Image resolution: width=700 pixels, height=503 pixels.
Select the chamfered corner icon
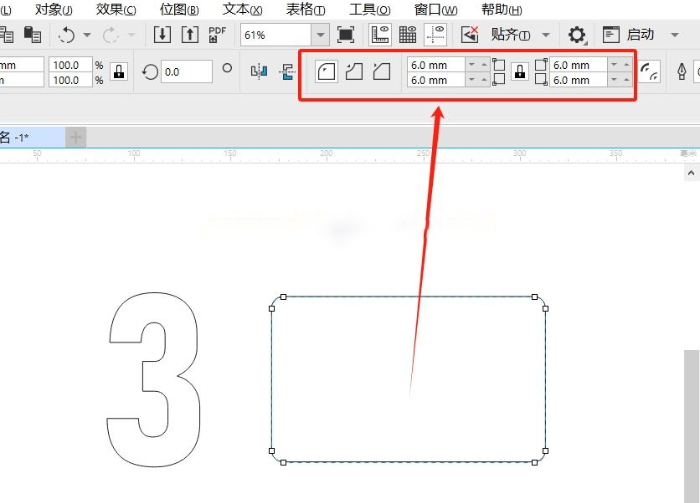[x=381, y=72]
